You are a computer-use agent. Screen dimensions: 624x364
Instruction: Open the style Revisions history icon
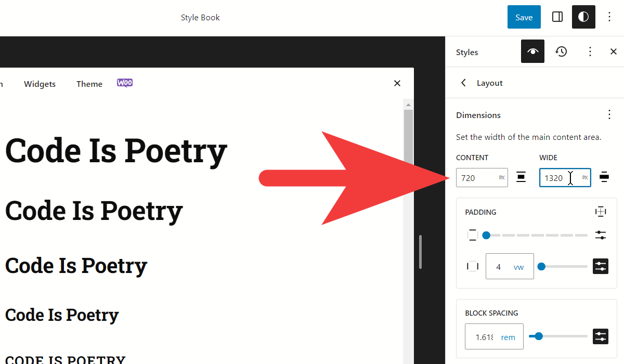click(561, 51)
